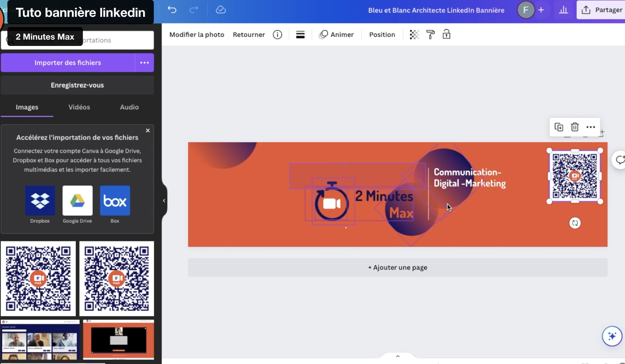Click the design title Bleu et Blanc Architecte
This screenshot has width=625, height=364.
pyautogui.click(x=436, y=10)
